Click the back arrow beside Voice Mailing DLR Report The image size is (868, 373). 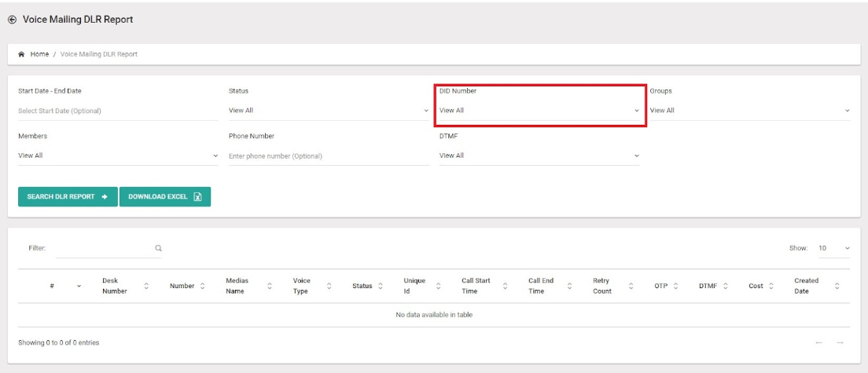(12, 20)
